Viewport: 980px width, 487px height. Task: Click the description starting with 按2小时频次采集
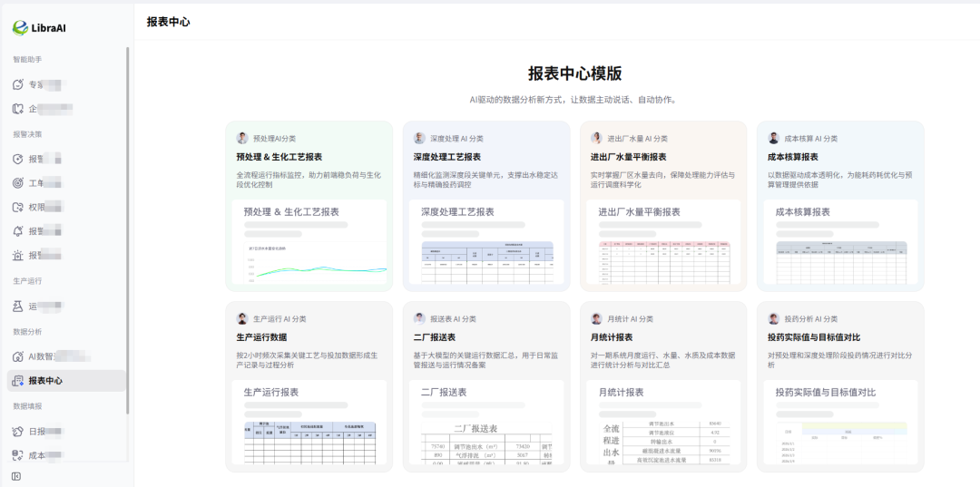click(307, 360)
